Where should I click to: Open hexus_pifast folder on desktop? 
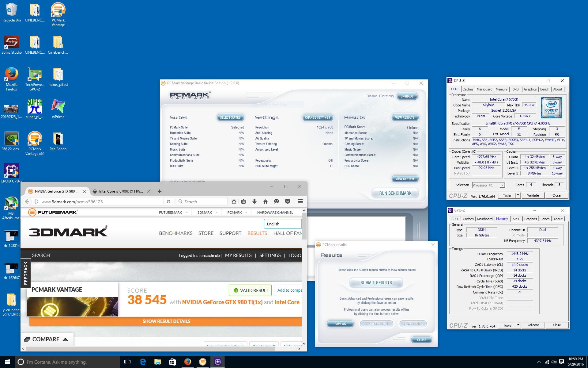[x=58, y=77]
